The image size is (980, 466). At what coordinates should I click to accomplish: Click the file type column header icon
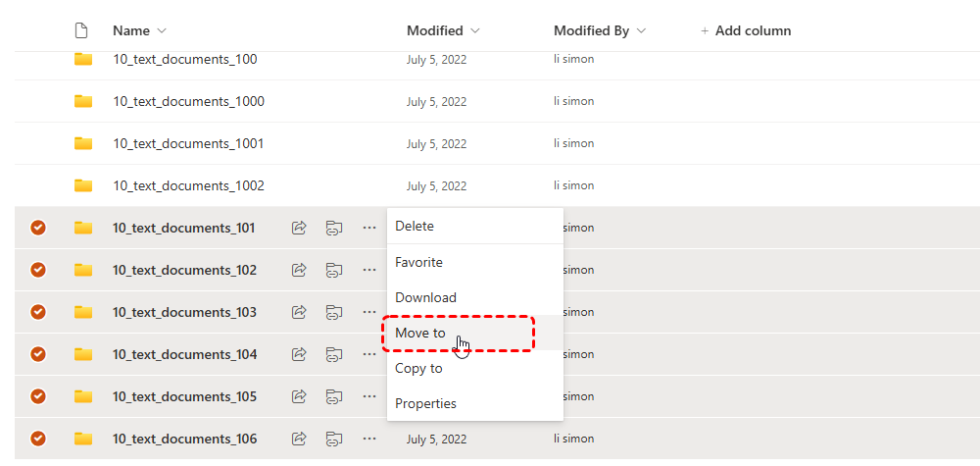pyautogui.click(x=82, y=30)
